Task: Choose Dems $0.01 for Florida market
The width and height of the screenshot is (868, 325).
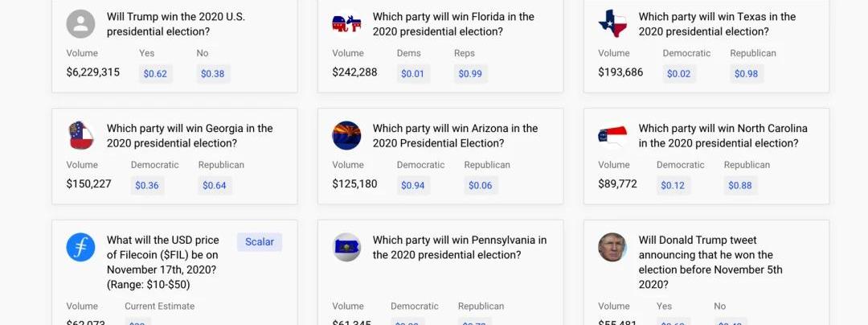Action: pos(413,74)
